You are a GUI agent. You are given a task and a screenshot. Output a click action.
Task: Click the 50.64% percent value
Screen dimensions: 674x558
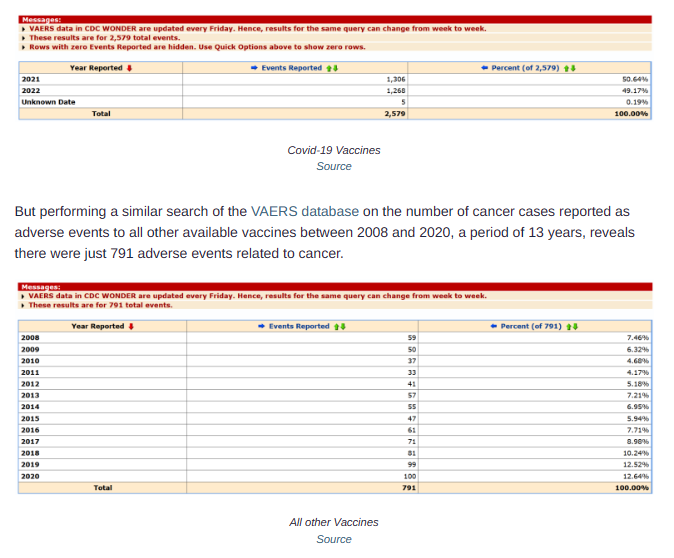point(635,79)
